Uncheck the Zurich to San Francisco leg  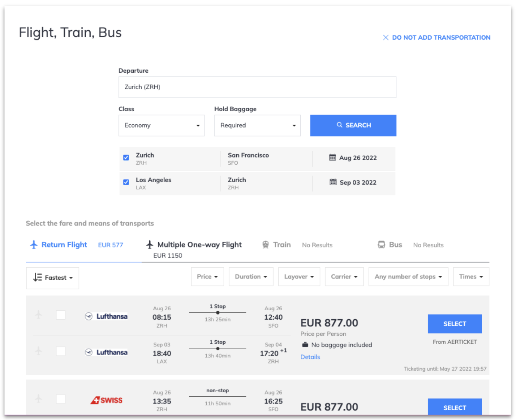point(126,158)
